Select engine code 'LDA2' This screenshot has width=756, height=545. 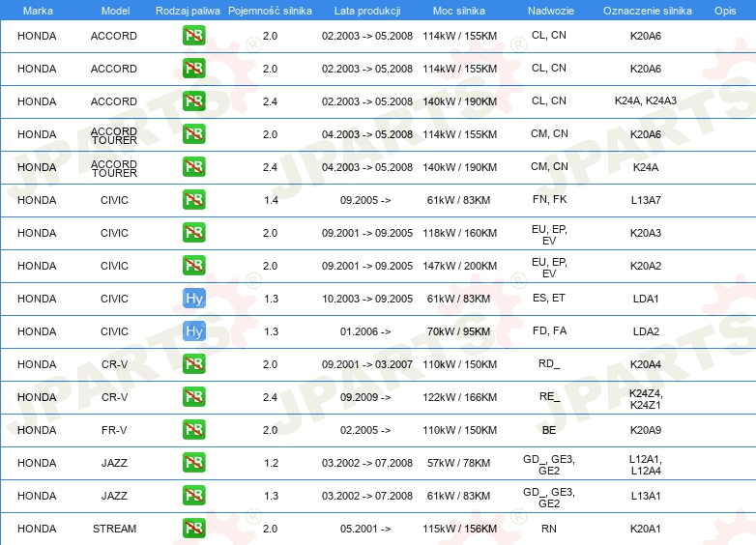(646, 331)
